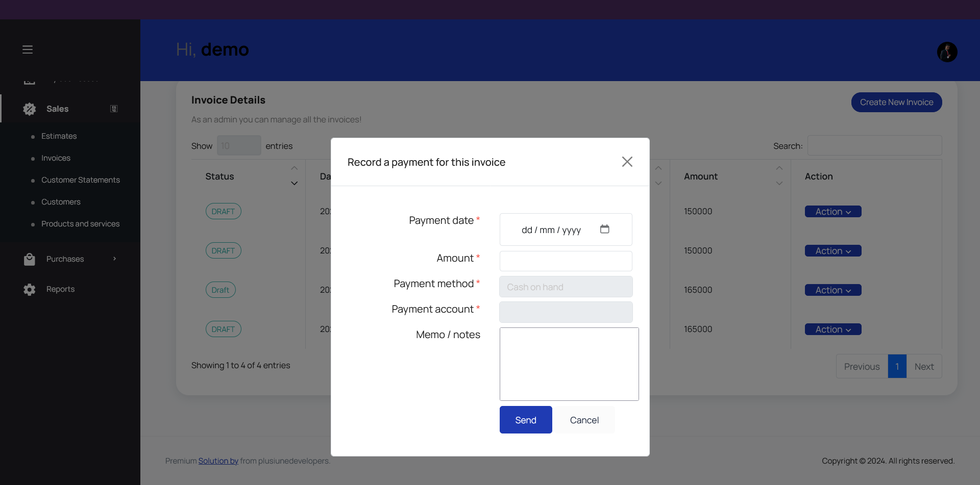The height and width of the screenshot is (485, 980).
Task: Close the payment dialog with the X icon
Action: click(x=627, y=162)
